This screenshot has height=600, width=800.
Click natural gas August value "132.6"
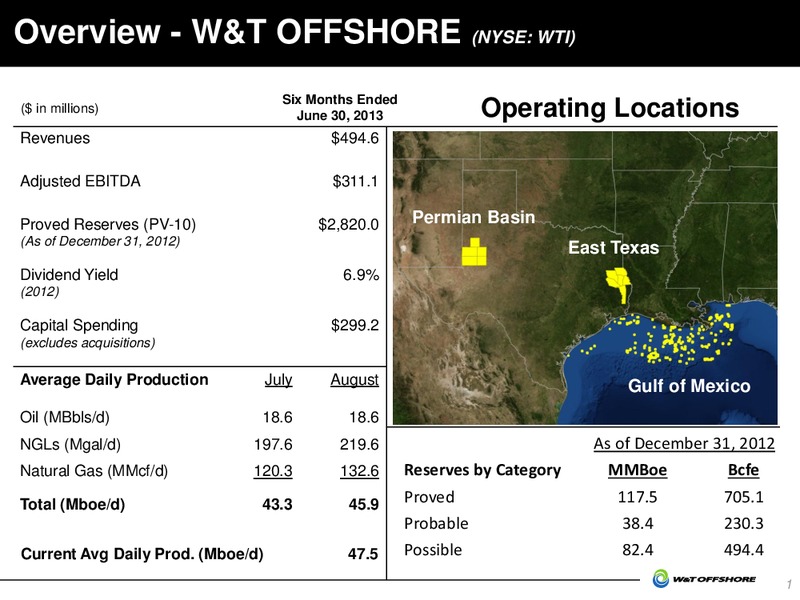coord(360,471)
